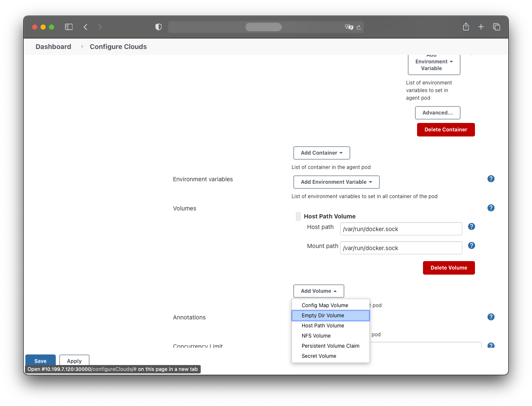Click help icon next to Host path field
The height and width of the screenshot is (406, 532).
472,227
